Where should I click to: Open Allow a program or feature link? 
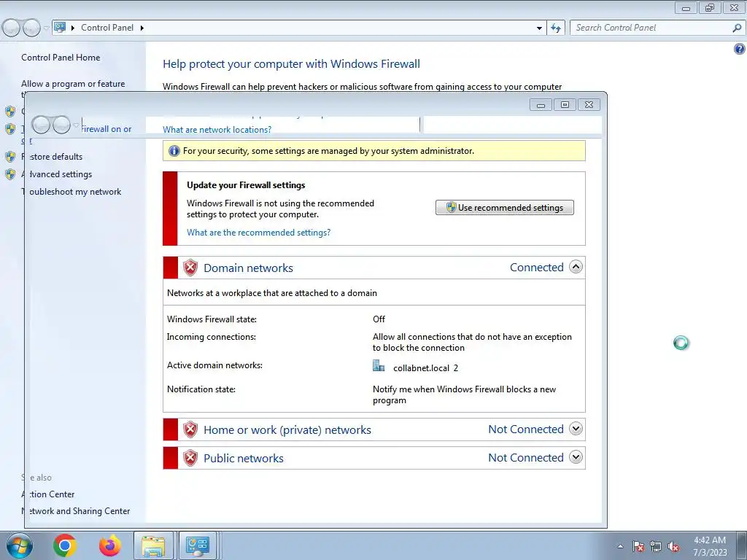click(x=73, y=84)
